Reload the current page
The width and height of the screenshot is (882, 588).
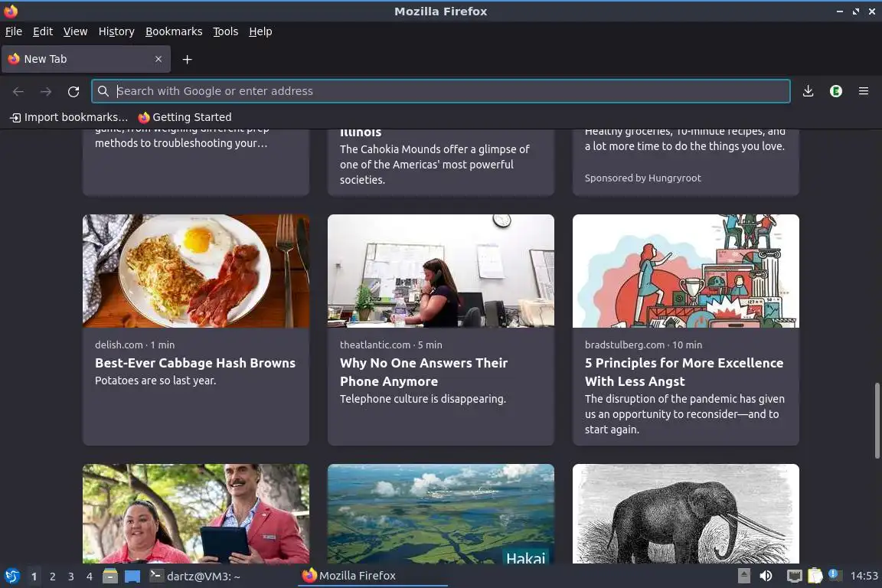coord(73,91)
